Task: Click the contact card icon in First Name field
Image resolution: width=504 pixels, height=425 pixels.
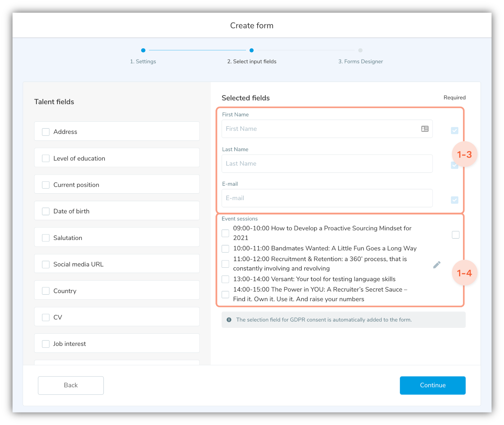Action: coord(425,129)
